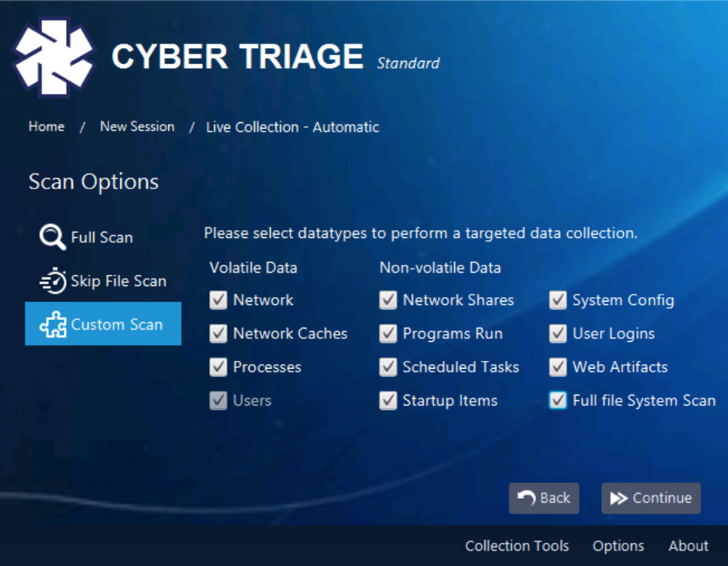Screen dimensions: 728x566
Task: Click the Standard edition label
Action: [x=408, y=63]
